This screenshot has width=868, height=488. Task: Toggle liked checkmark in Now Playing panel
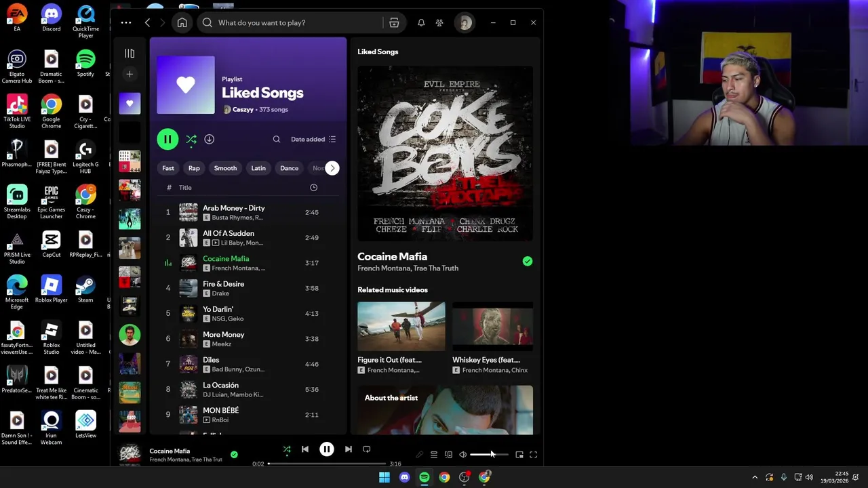pos(528,261)
